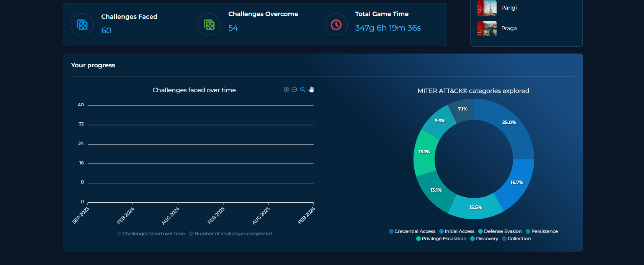Click the zoom in plus icon on chart
The image size is (644, 265).
(x=286, y=89)
